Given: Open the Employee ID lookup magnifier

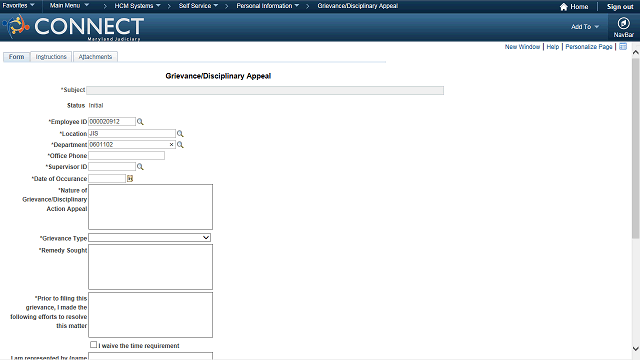Looking at the screenshot, I should coord(140,122).
